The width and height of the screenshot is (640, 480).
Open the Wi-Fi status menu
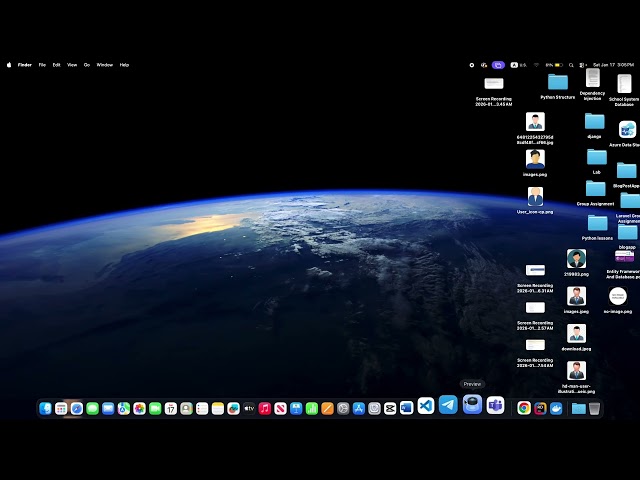(535, 64)
